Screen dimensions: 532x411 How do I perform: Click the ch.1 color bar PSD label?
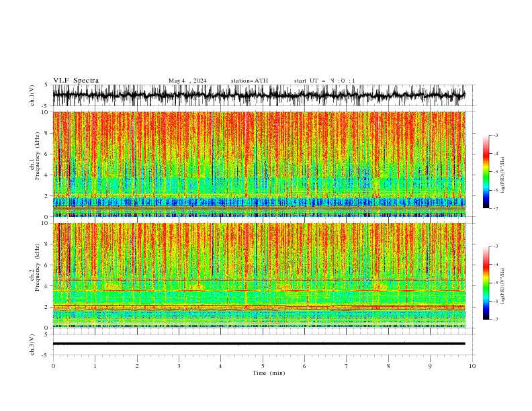pos(503,175)
